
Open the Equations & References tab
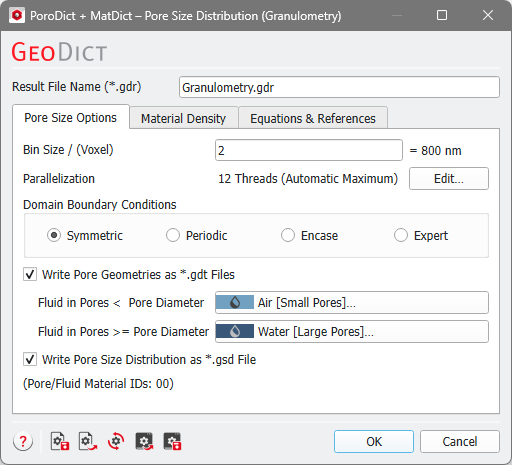point(313,118)
